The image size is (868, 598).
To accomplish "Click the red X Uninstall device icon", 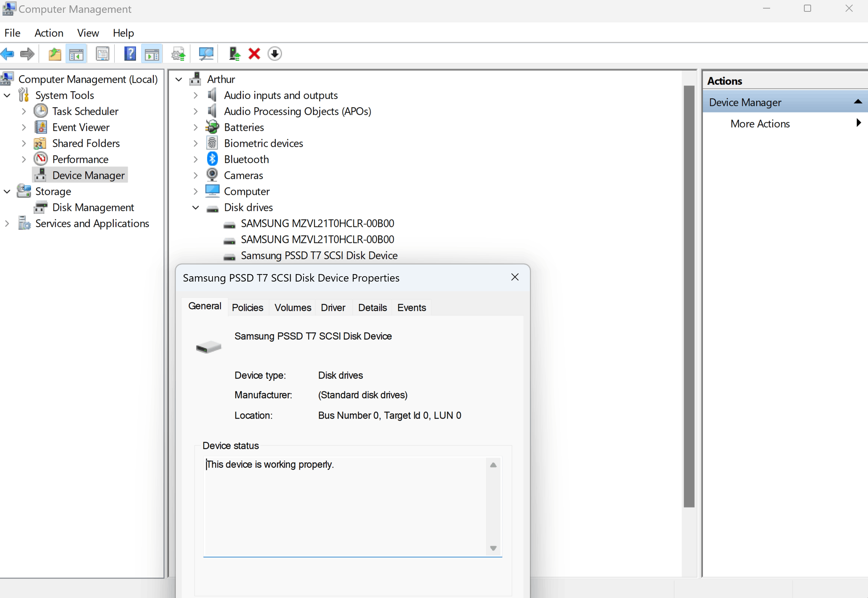I will point(254,54).
